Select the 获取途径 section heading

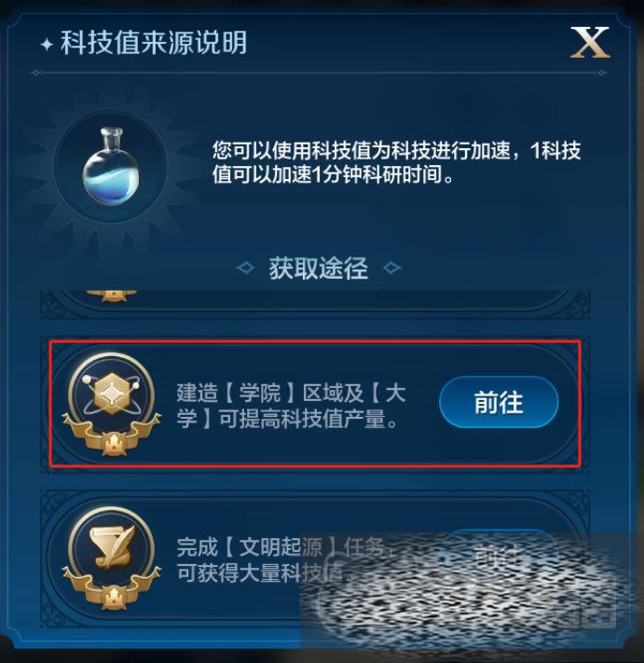tap(319, 268)
